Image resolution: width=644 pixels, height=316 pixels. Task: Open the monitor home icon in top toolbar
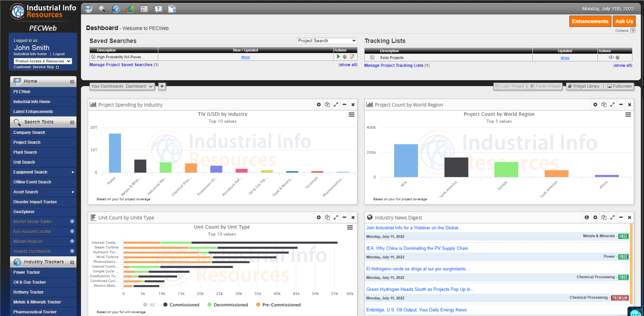click(88, 9)
